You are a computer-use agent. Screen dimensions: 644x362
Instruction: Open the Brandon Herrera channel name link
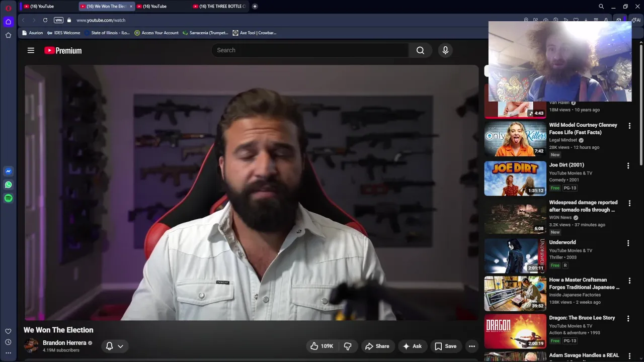click(64, 343)
